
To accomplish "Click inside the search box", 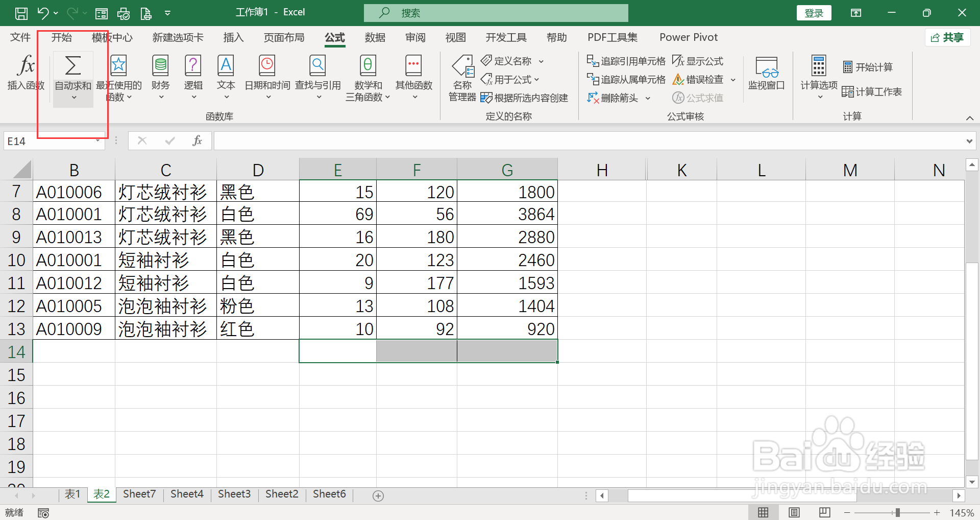I will (x=495, y=12).
